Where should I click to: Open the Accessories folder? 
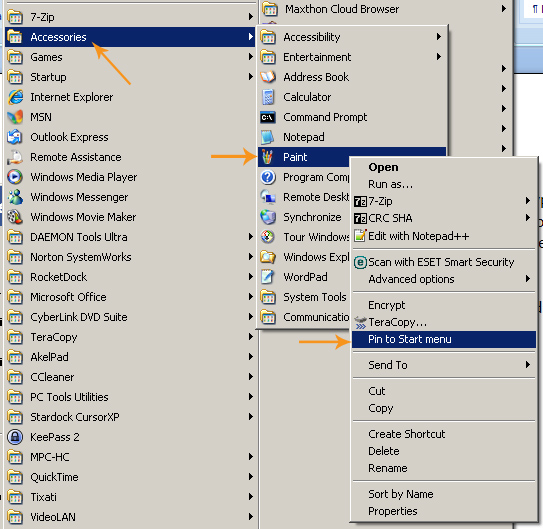[130, 37]
